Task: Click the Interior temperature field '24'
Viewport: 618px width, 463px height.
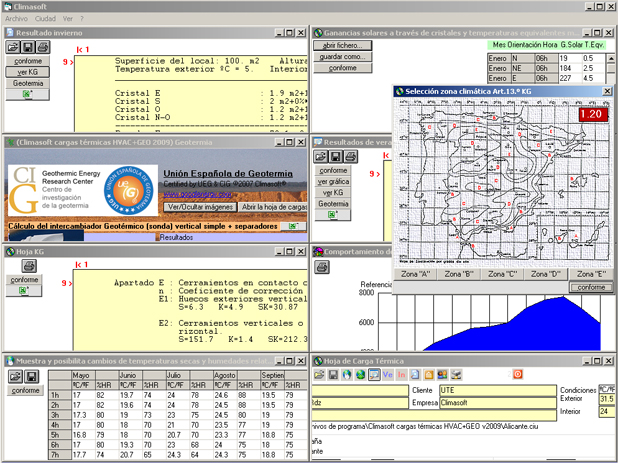Action: 607,412
